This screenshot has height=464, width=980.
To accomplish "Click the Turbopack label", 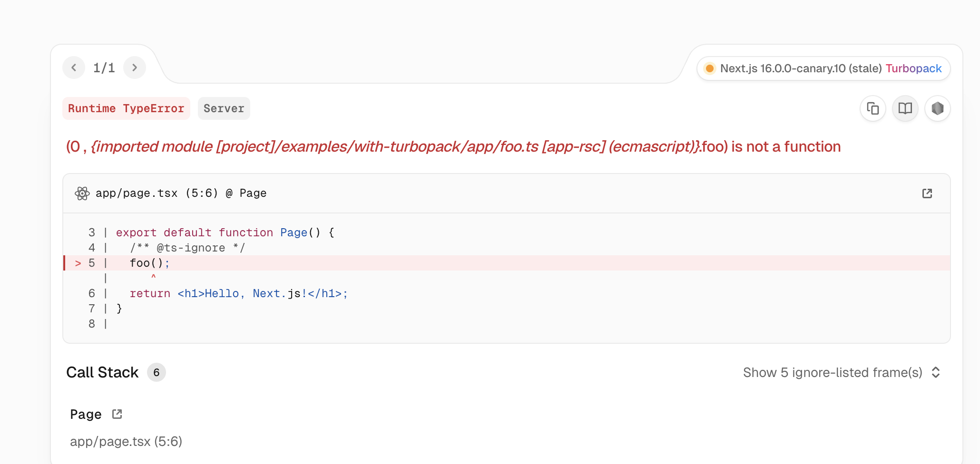I will click(913, 68).
